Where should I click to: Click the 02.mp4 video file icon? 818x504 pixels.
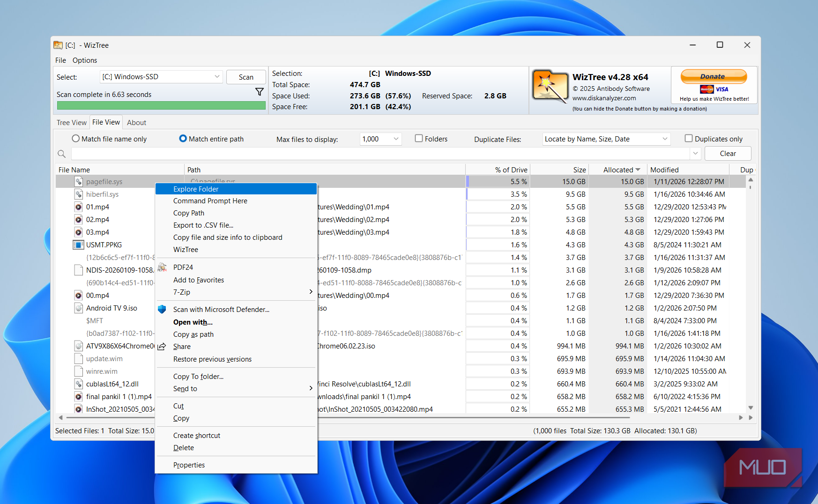[79, 219]
